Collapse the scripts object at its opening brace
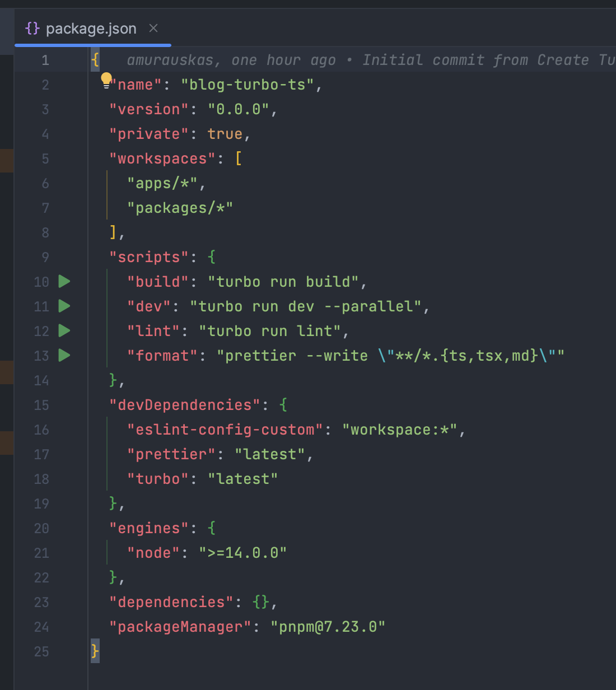Image resolution: width=616 pixels, height=690 pixels. (212, 257)
